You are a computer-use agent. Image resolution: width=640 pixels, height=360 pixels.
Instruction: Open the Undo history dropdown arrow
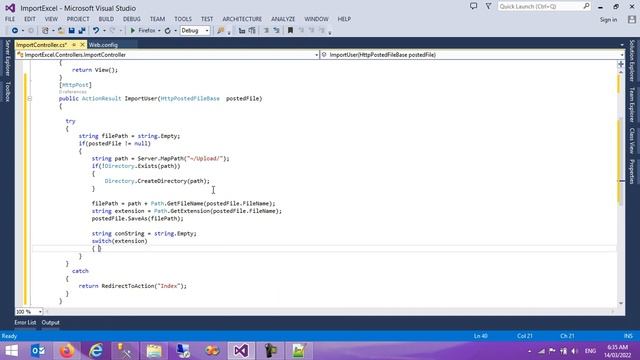point(104,31)
